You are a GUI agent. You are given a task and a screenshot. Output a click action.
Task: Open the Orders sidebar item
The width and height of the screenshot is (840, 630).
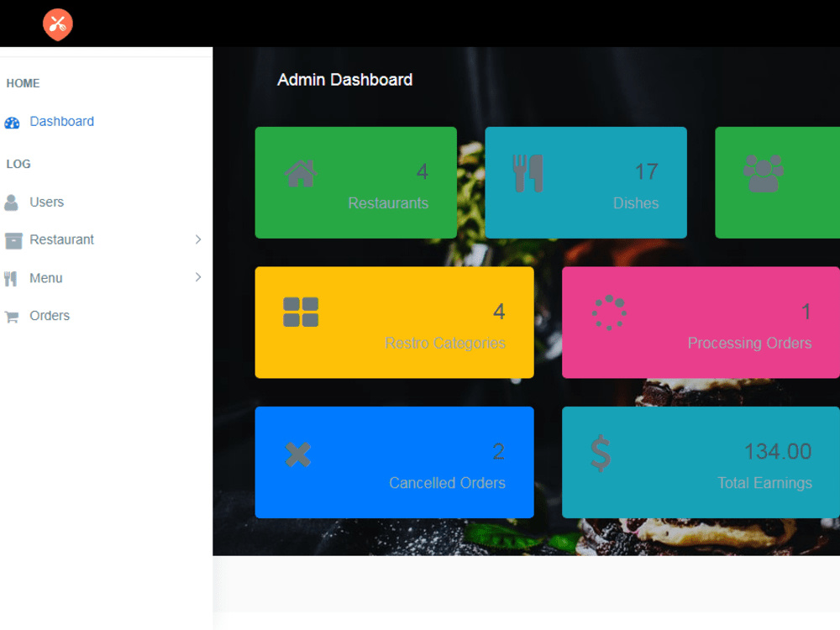[x=50, y=316]
